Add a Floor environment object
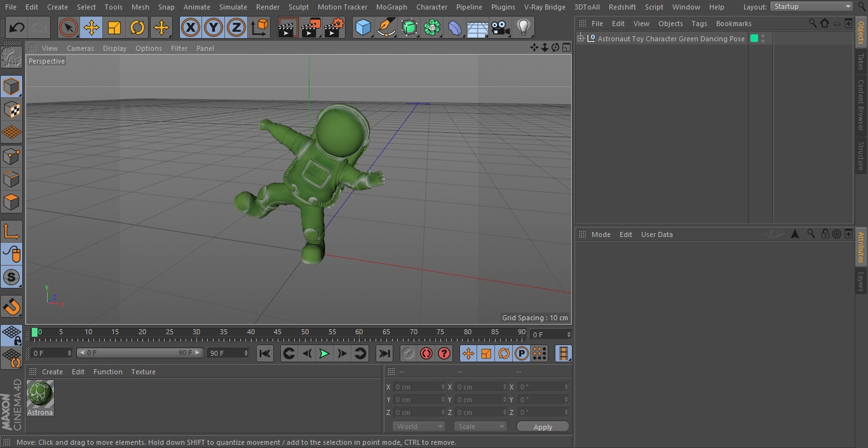Screen dimensions: 868x448 coord(478,27)
